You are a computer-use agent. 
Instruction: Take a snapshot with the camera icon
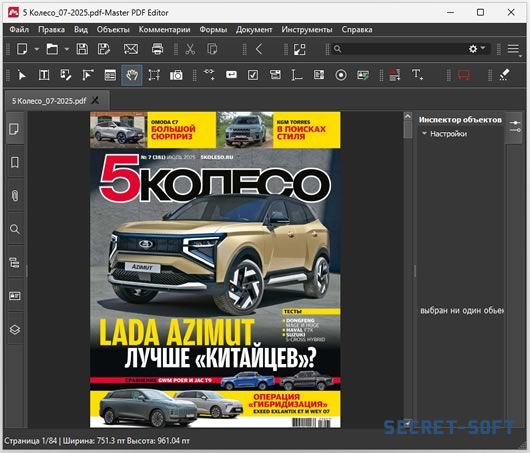click(176, 75)
